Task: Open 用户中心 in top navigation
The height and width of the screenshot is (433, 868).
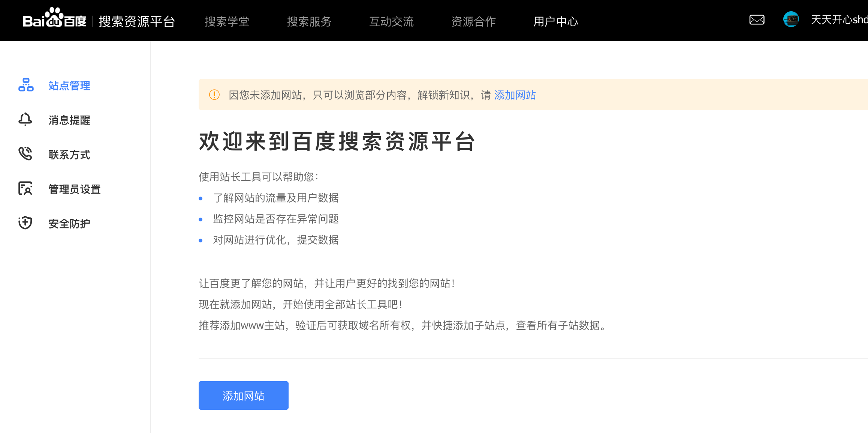Action: 556,21
